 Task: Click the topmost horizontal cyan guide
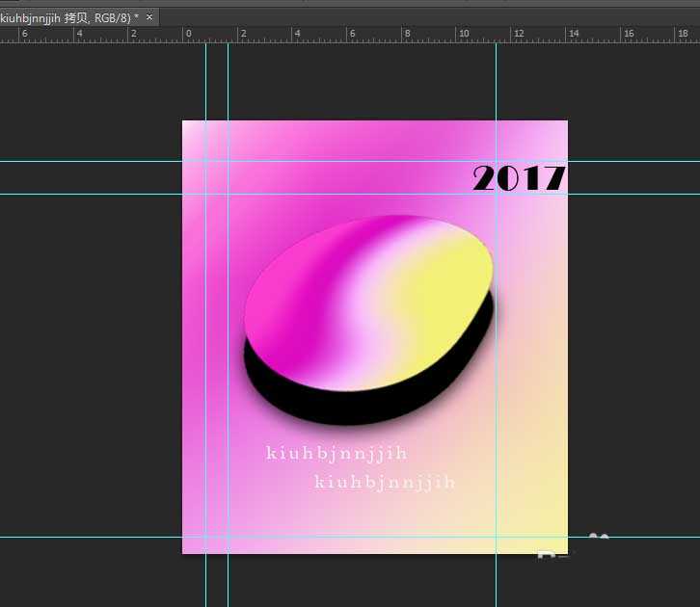pyautogui.click(x=96, y=161)
